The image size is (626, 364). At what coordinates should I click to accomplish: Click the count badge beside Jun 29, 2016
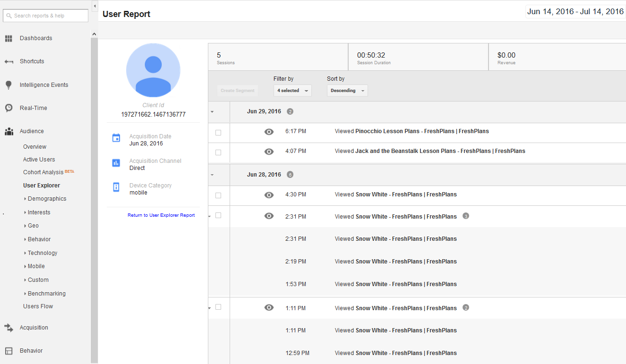pos(290,112)
